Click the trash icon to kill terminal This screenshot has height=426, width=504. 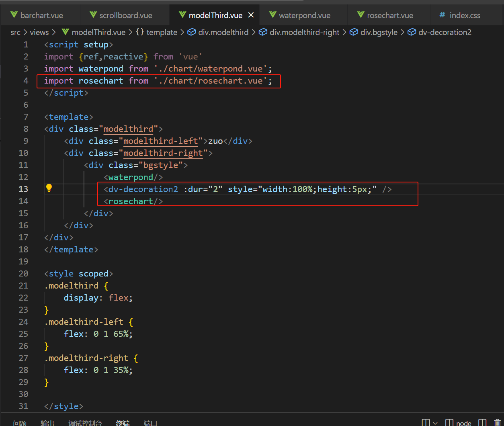[x=498, y=422]
